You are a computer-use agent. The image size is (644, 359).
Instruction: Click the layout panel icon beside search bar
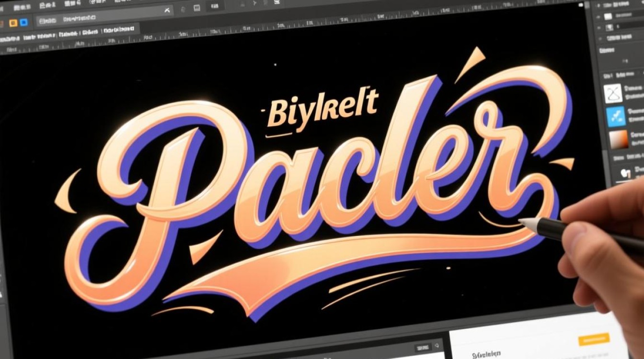[197, 8]
